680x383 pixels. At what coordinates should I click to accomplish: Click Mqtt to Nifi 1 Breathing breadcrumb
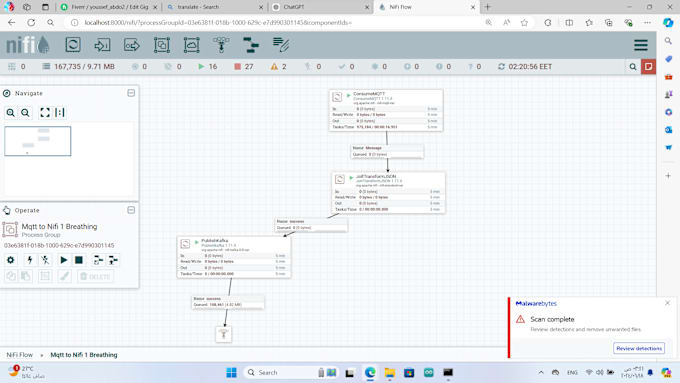click(x=84, y=355)
